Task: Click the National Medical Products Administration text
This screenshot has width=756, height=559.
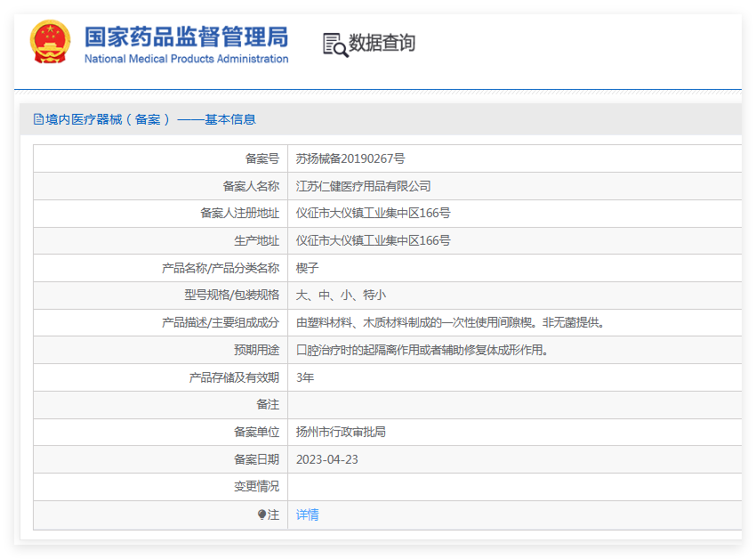Action: coord(186,59)
